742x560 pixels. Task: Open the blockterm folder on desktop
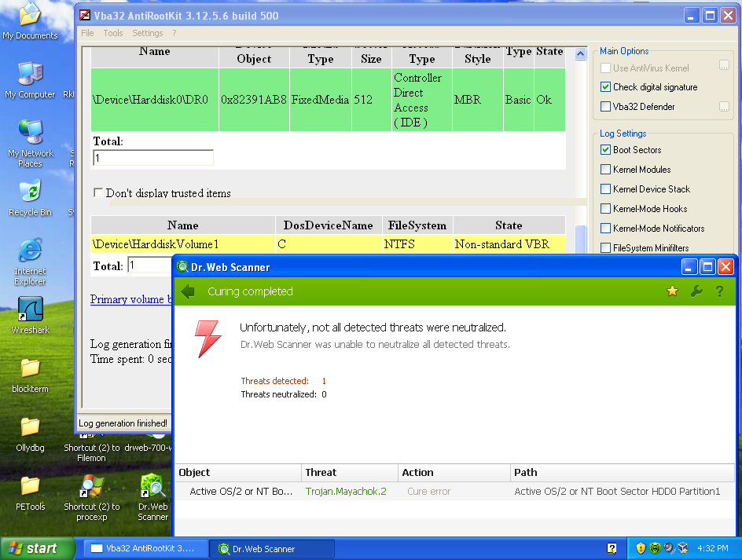click(x=30, y=376)
